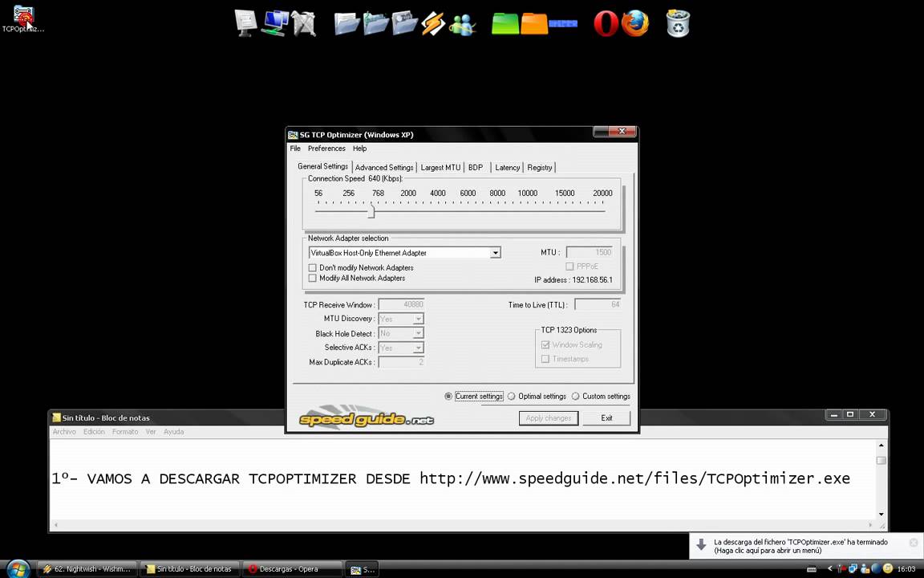Launch Firefox browser from the dock
Viewport: 924px width, 578px height.
[x=634, y=23]
